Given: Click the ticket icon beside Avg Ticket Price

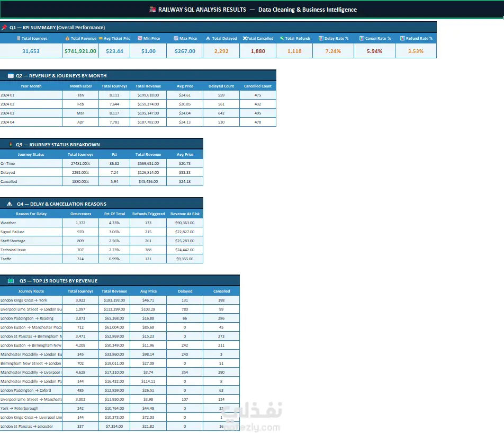Looking at the screenshot, I should point(101,38).
